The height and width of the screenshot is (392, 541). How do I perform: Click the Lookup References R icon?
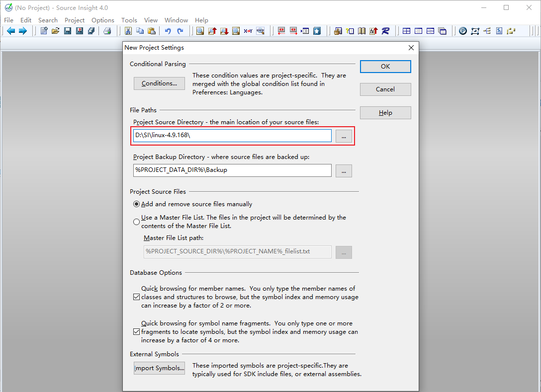[385, 31]
